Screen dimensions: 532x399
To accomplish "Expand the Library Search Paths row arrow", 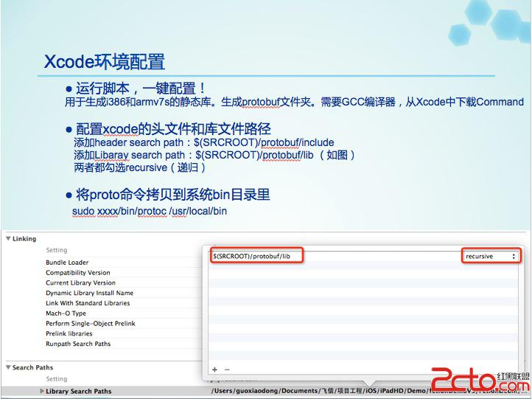I will tap(42, 391).
